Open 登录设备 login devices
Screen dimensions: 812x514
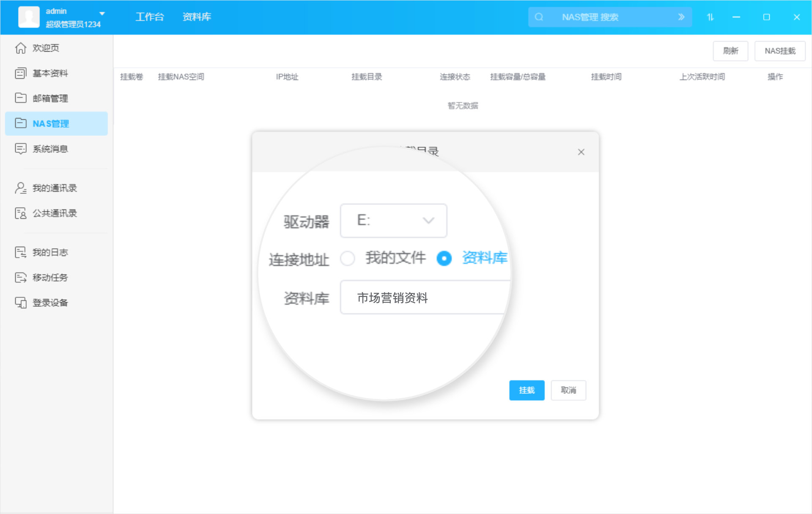point(20,302)
